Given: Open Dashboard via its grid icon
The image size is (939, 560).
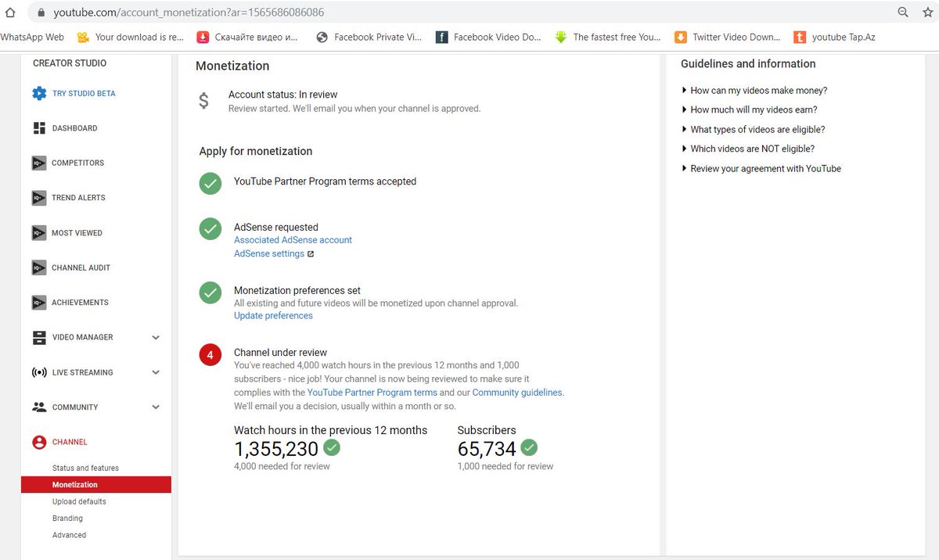Looking at the screenshot, I should click(x=39, y=128).
